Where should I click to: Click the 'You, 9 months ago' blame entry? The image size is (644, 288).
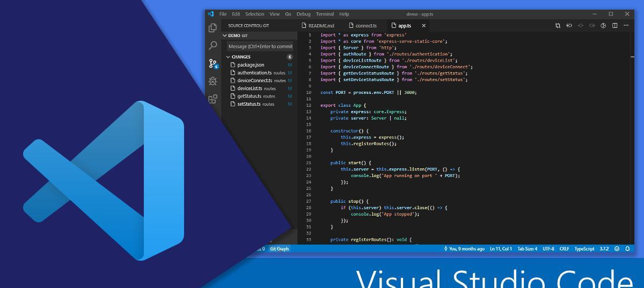pyautogui.click(x=464, y=249)
